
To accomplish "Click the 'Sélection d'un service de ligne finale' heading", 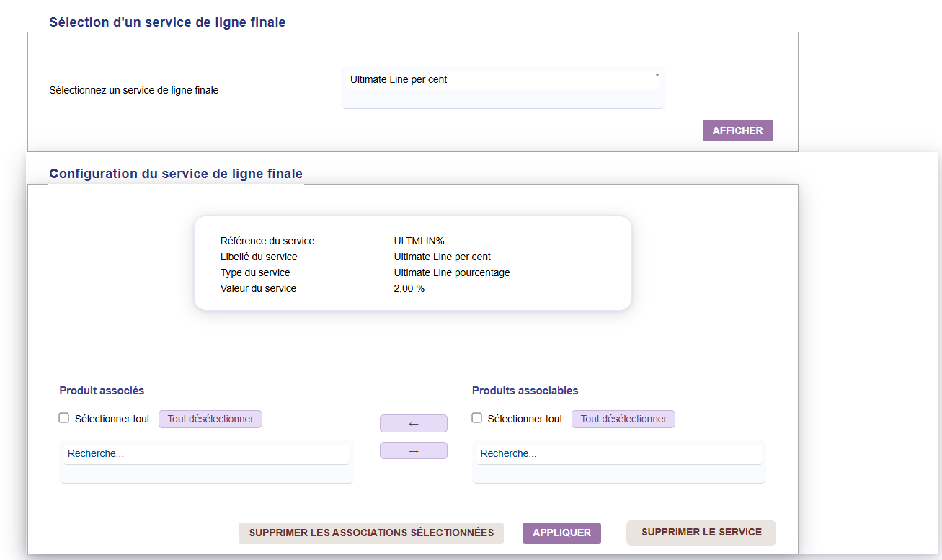I will click(167, 22).
